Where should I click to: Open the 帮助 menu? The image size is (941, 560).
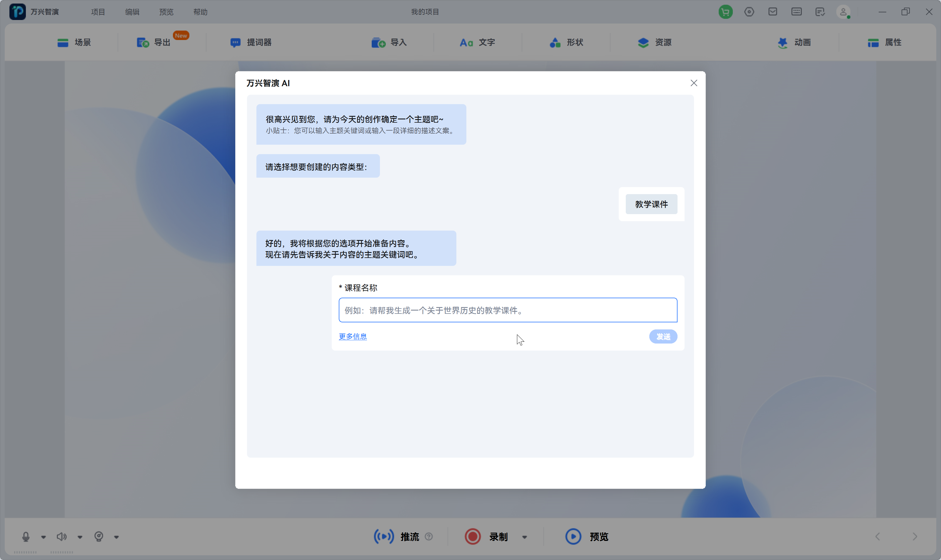[x=200, y=12]
